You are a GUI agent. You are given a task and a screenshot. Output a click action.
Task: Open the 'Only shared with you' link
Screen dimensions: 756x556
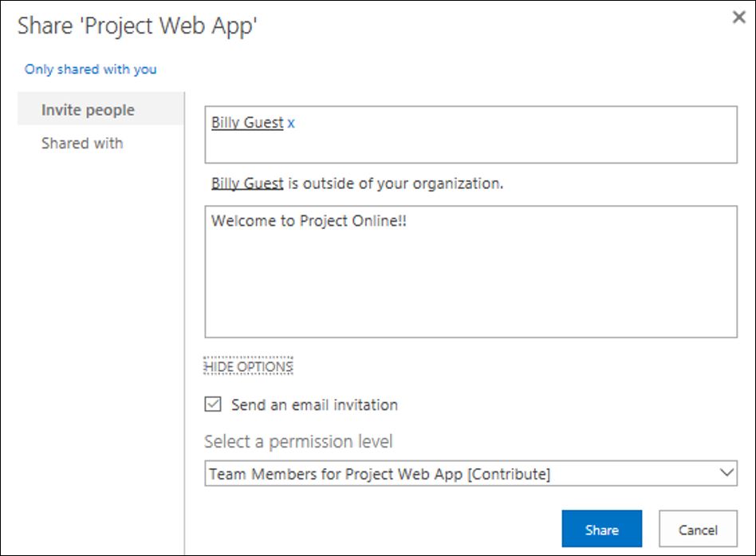pyautogui.click(x=91, y=69)
